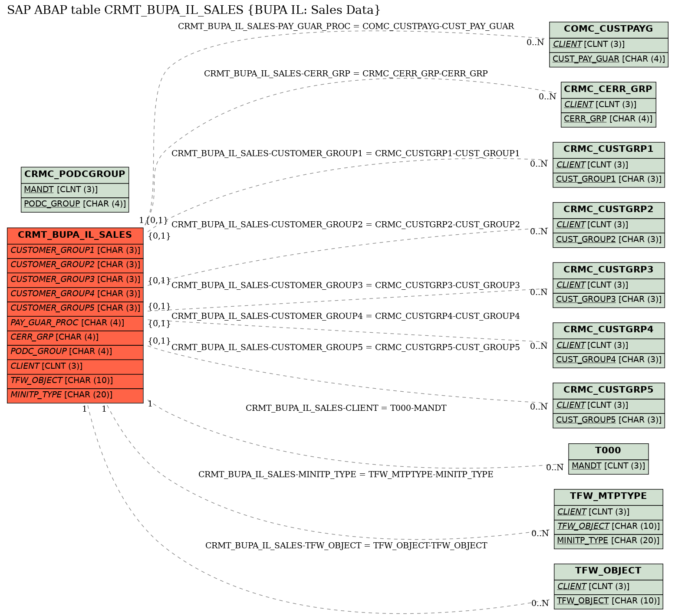Viewport: 675px width, 616px height.
Task: Click CLIENT field in CRMC_CUSTGRP4
Action: [609, 345]
